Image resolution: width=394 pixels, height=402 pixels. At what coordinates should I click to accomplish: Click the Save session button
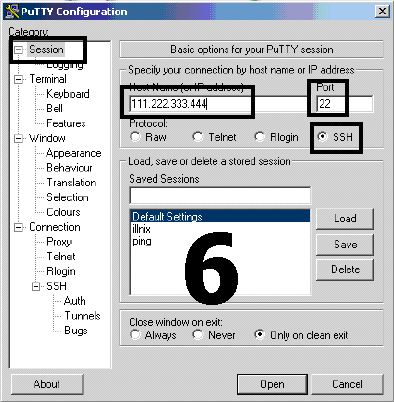pos(345,245)
